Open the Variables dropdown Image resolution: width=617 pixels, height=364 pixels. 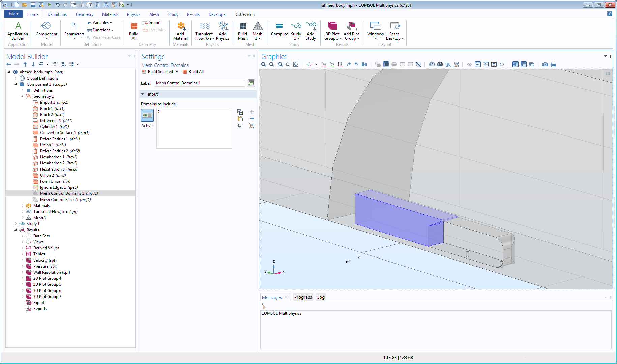click(x=99, y=23)
